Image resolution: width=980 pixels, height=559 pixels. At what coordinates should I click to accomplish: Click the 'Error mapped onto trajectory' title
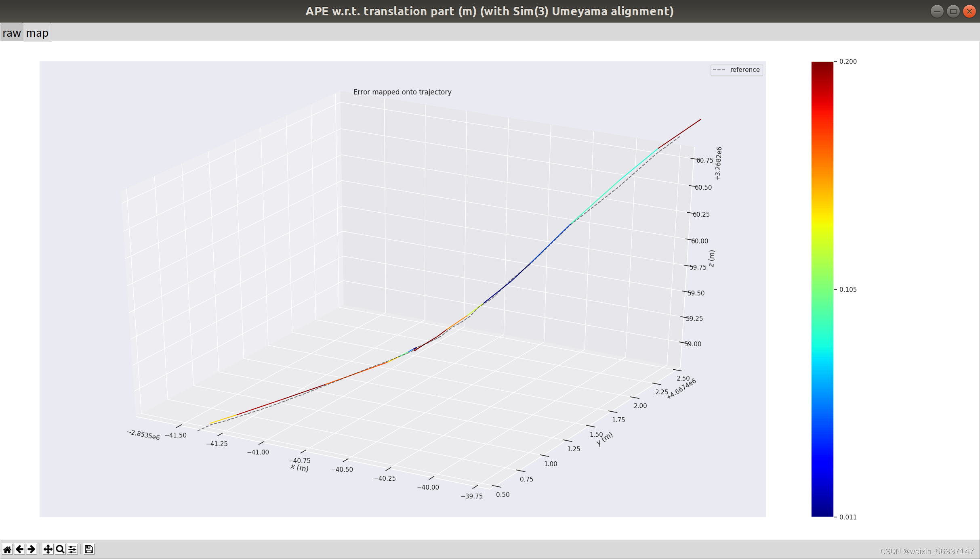click(402, 92)
